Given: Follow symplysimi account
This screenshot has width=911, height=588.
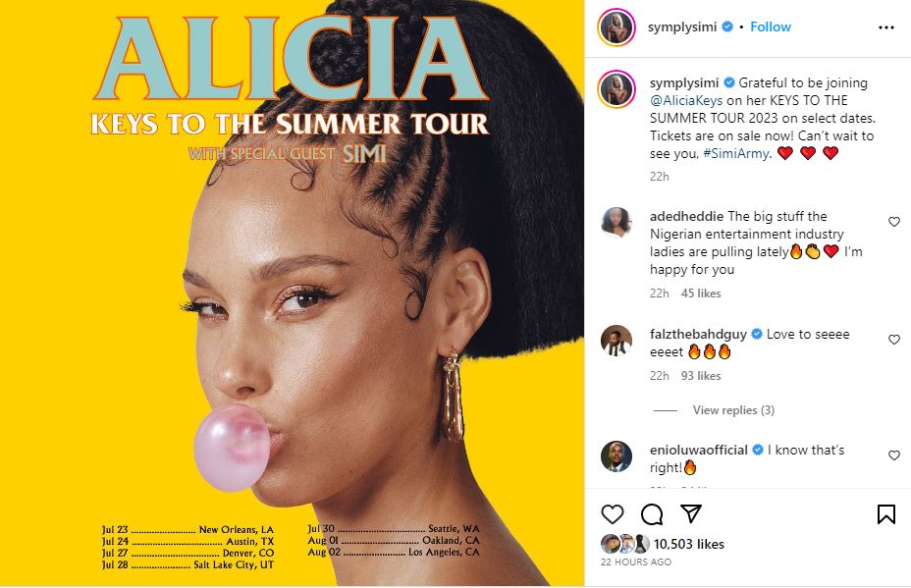Looking at the screenshot, I should click(771, 27).
